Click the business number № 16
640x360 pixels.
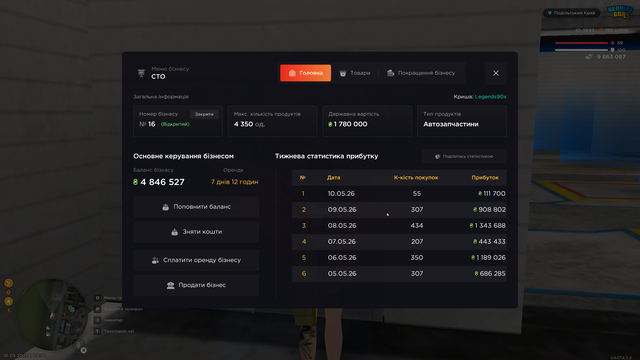coord(147,124)
